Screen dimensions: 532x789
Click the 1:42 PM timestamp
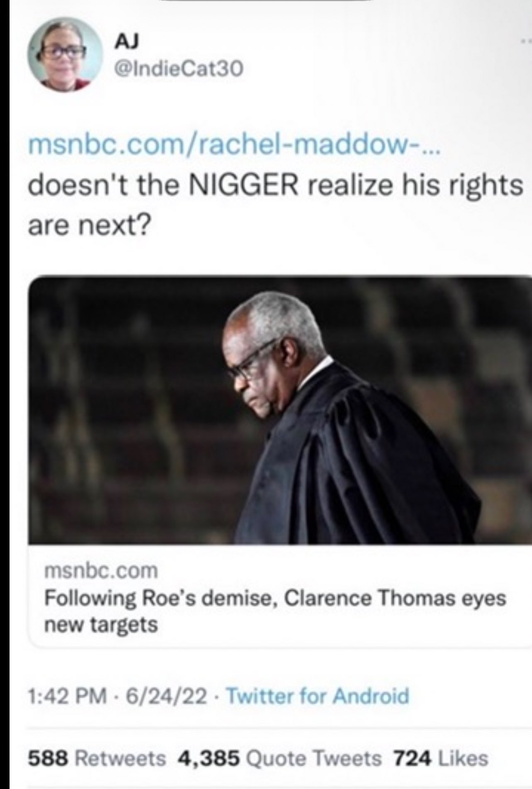[x=68, y=695]
